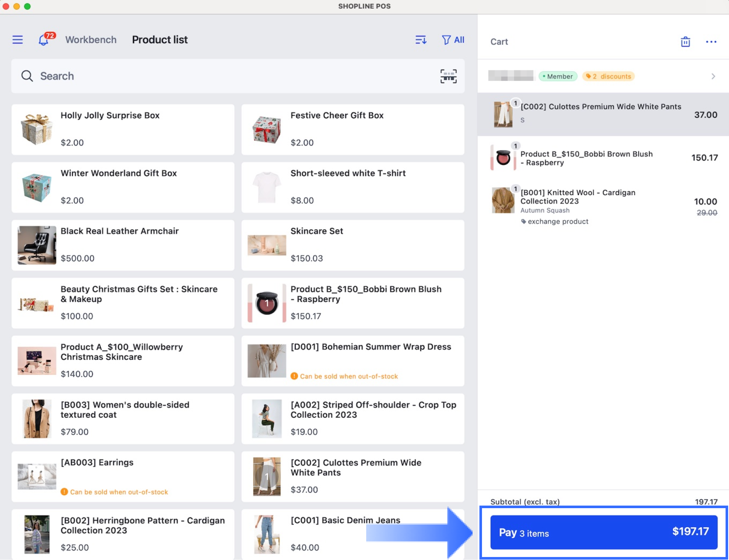Select [C001] Basic Denim Jeans product
The width and height of the screenshot is (729, 560).
click(353, 534)
